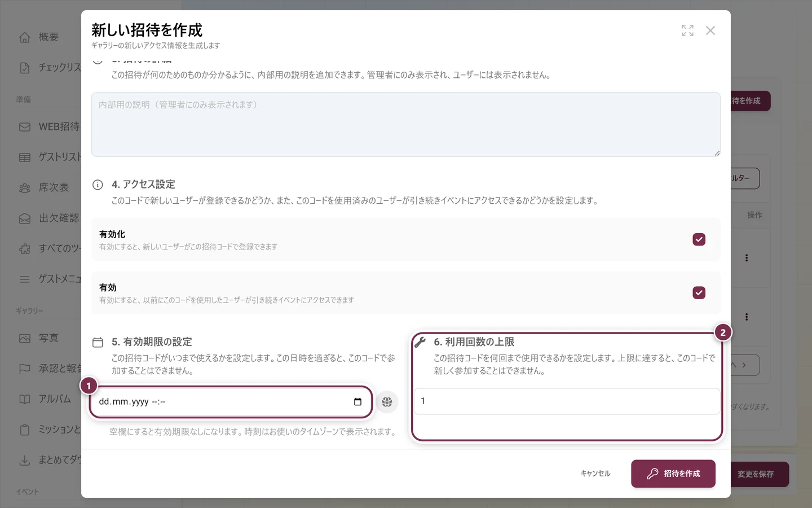Click the image icon beside 写真

coord(25,339)
